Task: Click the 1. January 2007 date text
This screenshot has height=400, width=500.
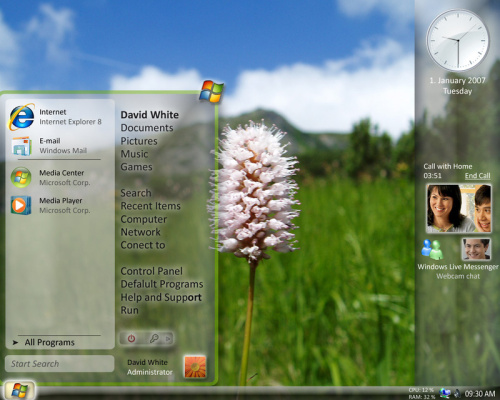Action: [457, 80]
